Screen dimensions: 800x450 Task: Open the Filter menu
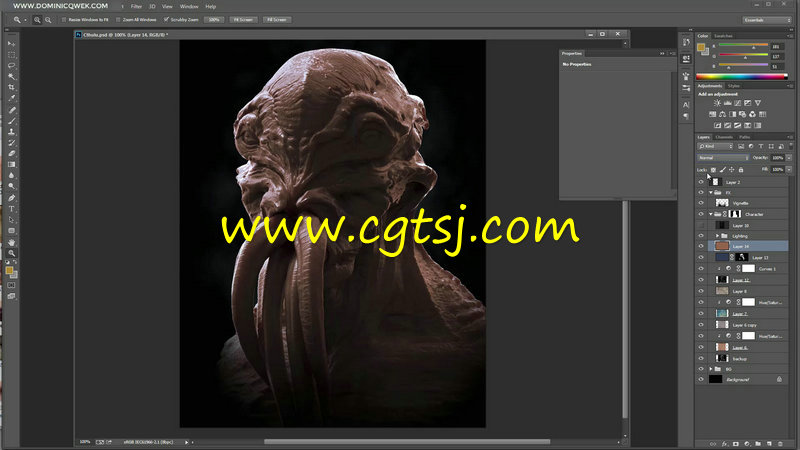(136, 7)
